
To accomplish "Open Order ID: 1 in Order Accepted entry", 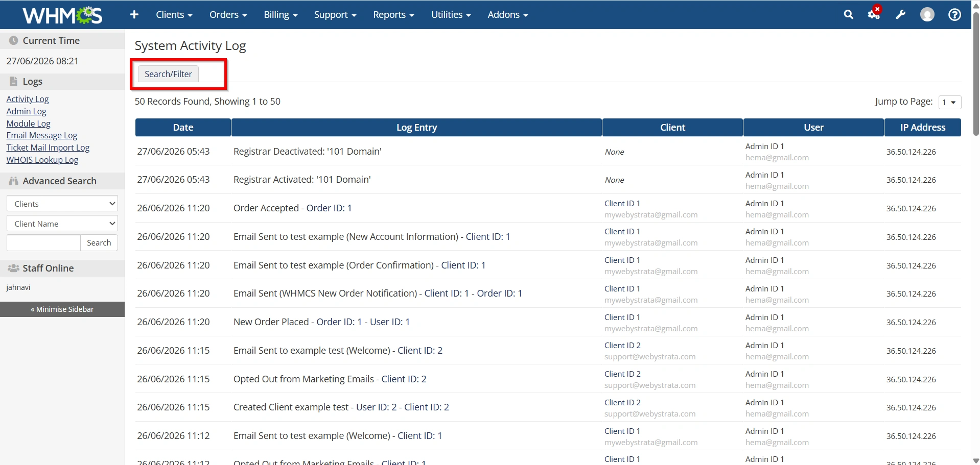I will pos(329,208).
